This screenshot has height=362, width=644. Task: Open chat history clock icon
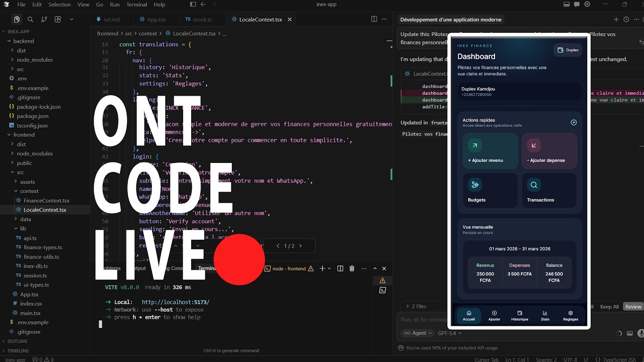[x=626, y=20]
